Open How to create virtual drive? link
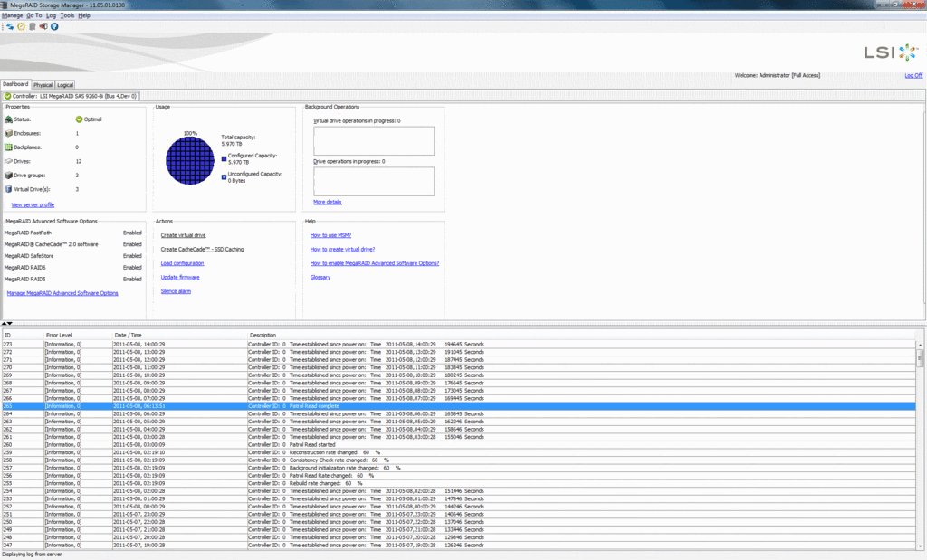The image size is (927, 560). [x=343, y=250]
